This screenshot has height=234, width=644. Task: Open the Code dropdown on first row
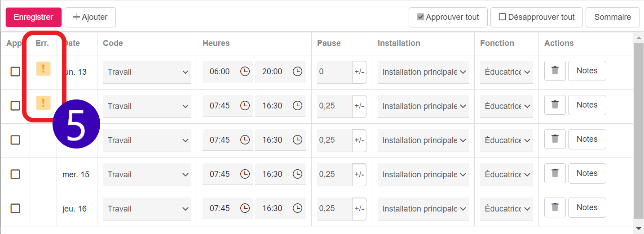point(147,72)
